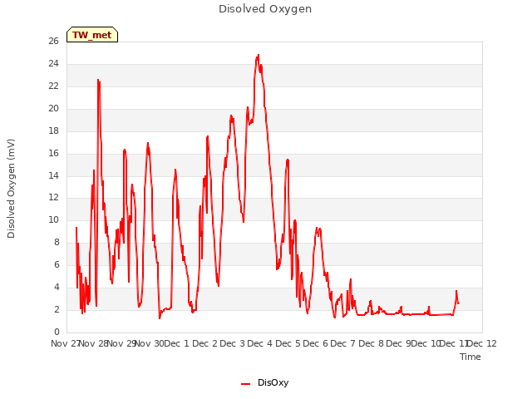Click the Dec 8 x-axis tick label
Image resolution: width=532 pixels, height=399 pixels.
(x=372, y=343)
